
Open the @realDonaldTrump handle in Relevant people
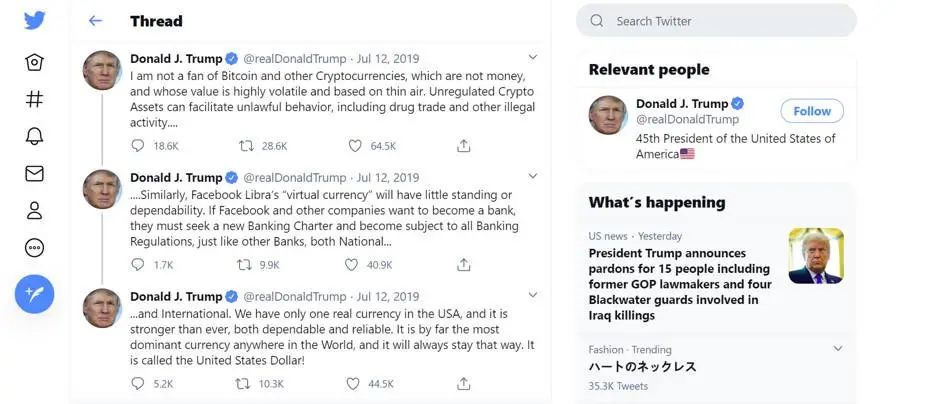click(676, 120)
